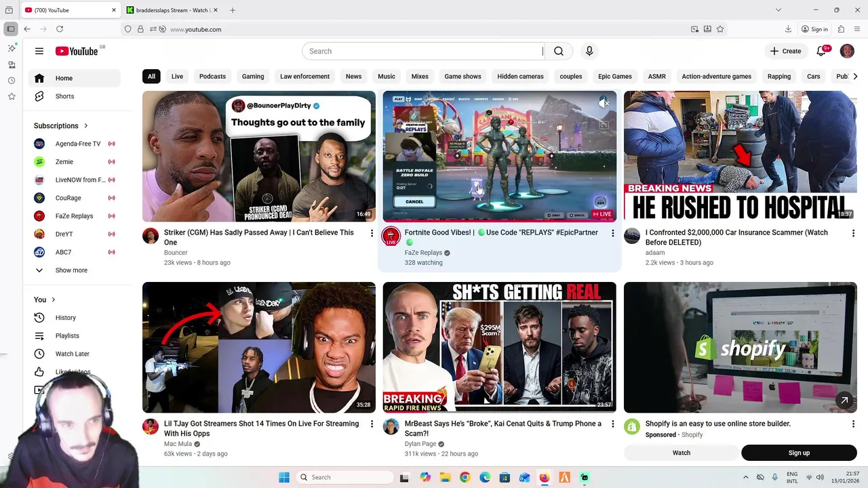Open Playlists in sidebar
Screen dimensions: 868x488
75,335
